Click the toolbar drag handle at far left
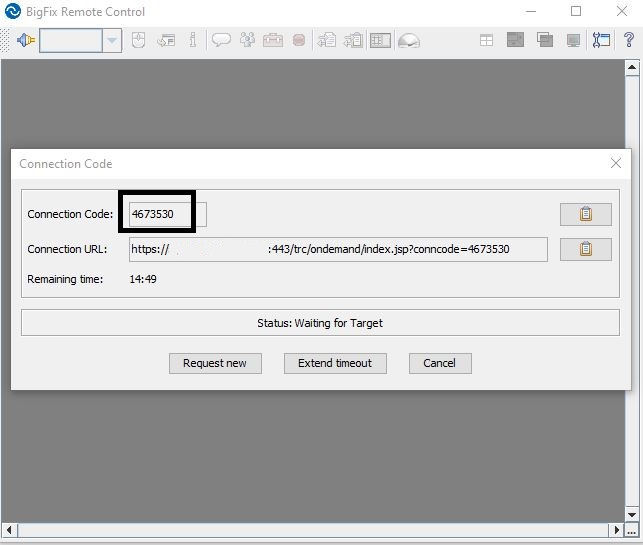 5,40
